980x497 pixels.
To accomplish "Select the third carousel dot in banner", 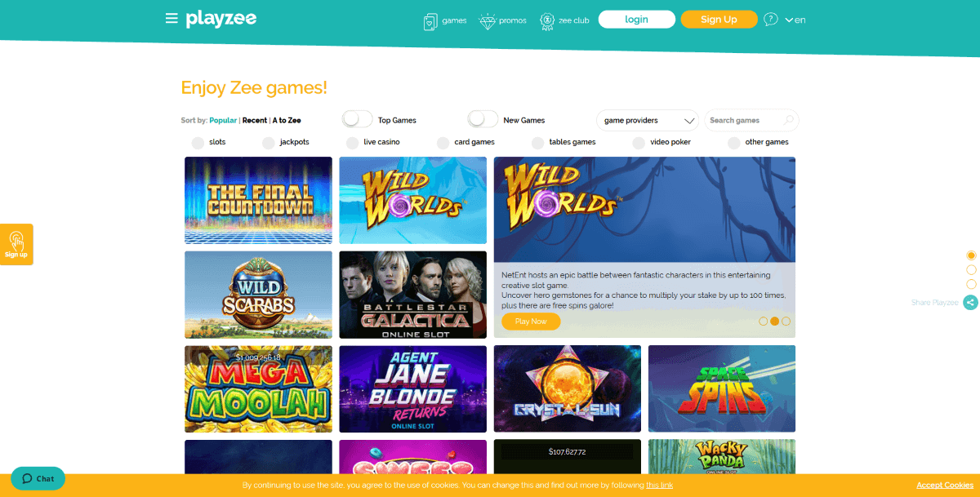I will 786,322.
